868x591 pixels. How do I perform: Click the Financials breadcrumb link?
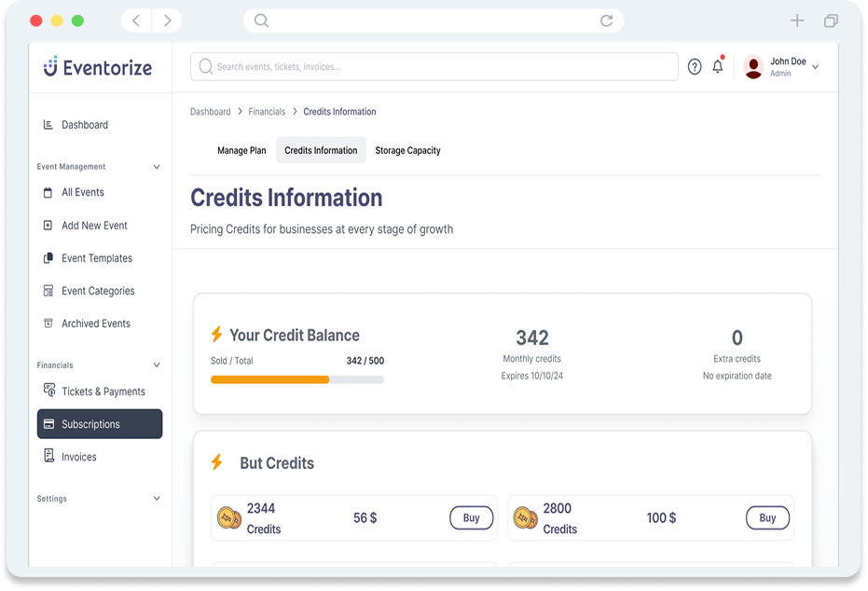pyautogui.click(x=267, y=112)
